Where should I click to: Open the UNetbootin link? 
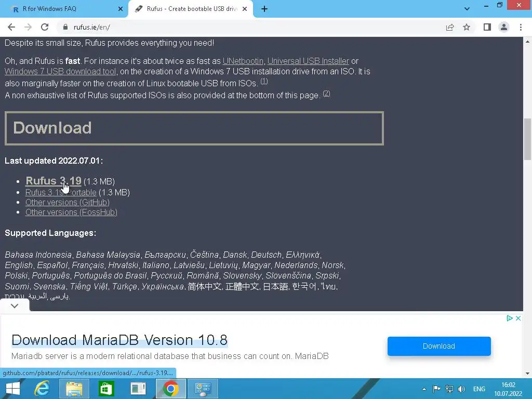pos(243,61)
